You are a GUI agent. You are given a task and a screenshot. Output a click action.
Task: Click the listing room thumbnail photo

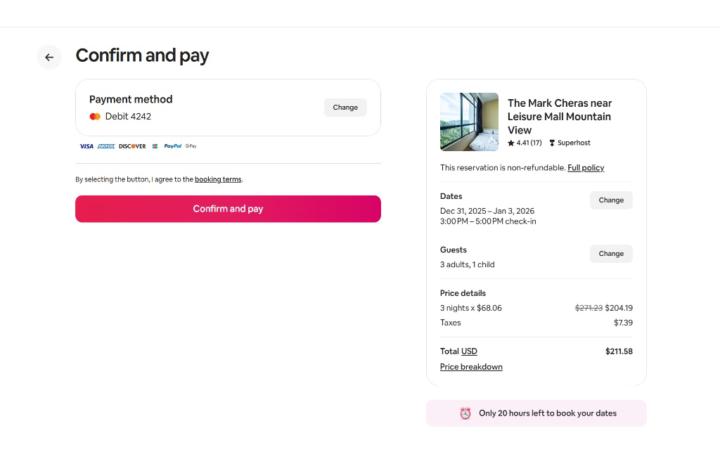click(469, 122)
